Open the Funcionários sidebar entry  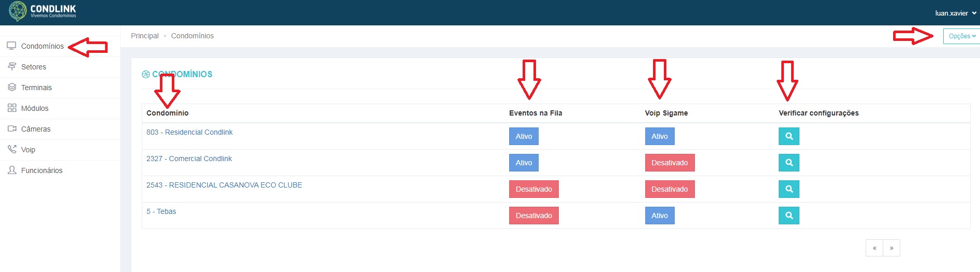[41, 170]
